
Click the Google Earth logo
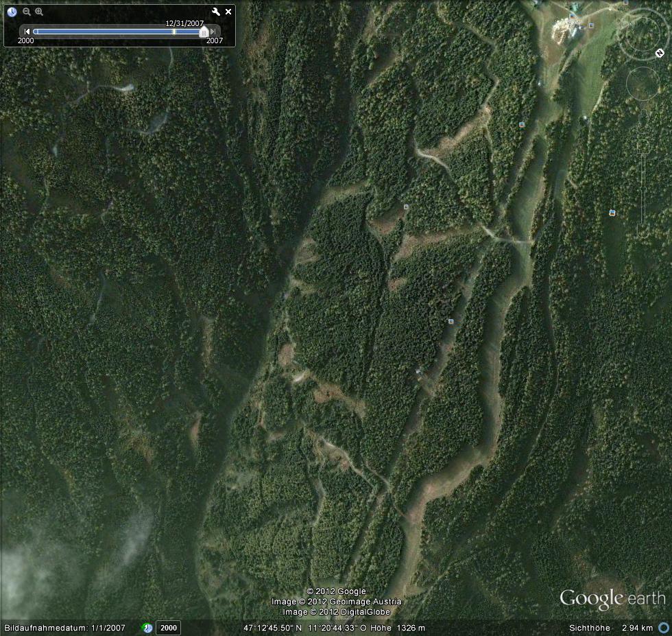click(612, 599)
